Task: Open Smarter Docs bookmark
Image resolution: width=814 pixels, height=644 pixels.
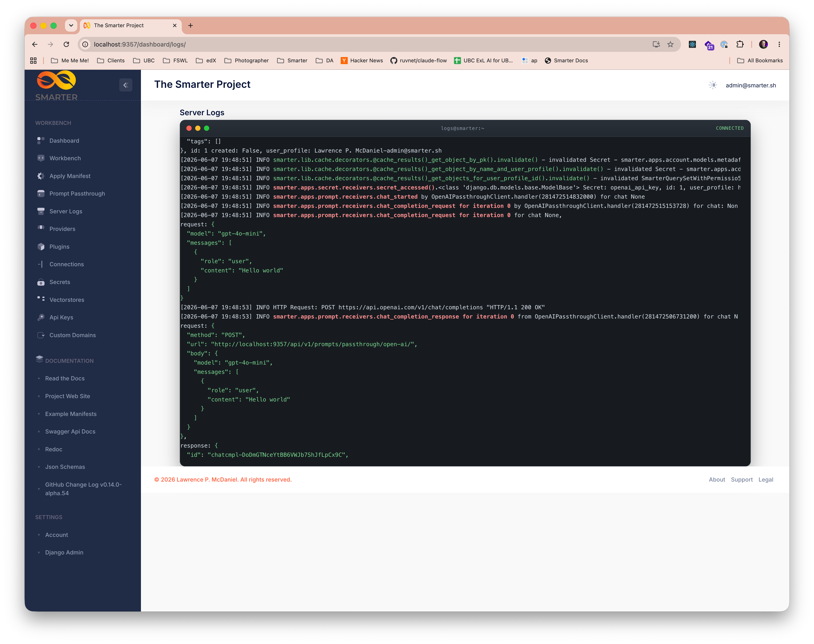Action: click(566, 61)
